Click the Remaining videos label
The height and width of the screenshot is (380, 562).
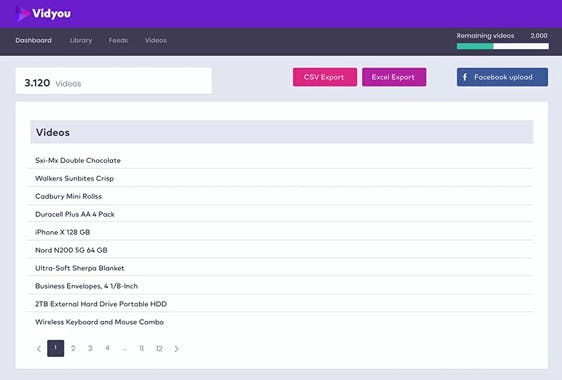pyautogui.click(x=485, y=35)
